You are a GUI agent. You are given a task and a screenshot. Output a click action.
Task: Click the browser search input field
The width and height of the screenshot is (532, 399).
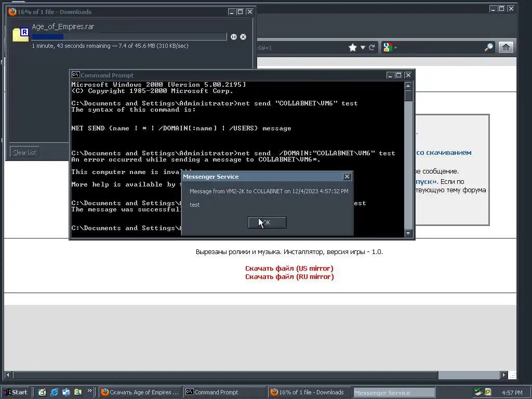coord(441,47)
